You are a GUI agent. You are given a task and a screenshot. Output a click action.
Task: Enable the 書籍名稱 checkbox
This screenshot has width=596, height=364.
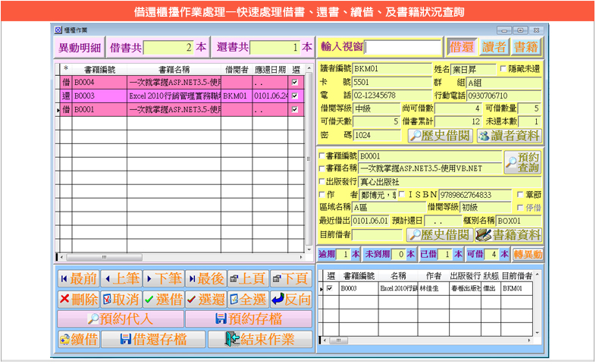click(322, 168)
